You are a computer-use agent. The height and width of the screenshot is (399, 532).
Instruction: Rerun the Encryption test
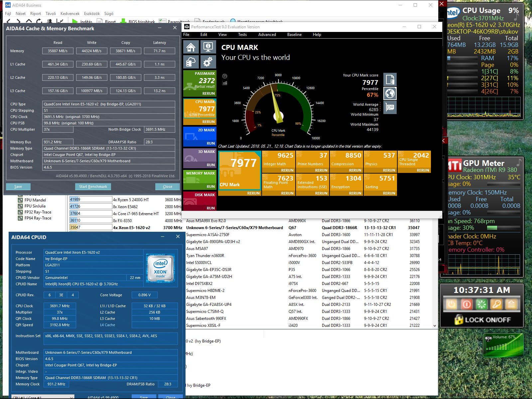355,193
